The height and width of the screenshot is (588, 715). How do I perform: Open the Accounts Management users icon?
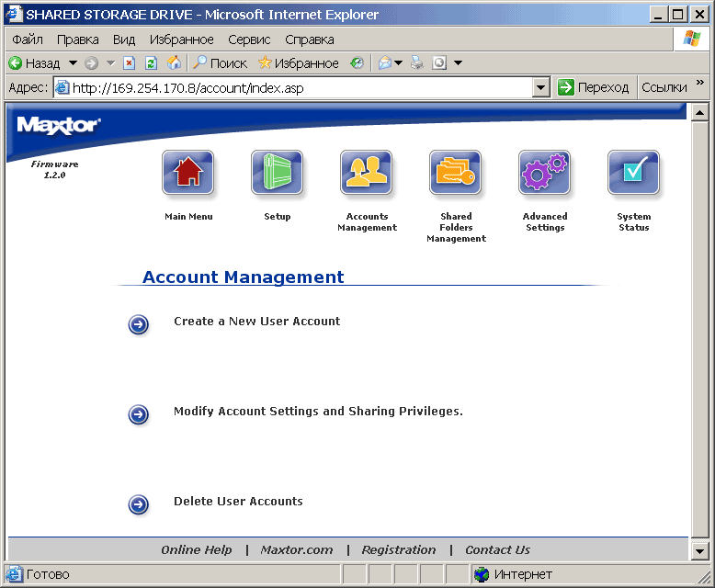tap(366, 173)
